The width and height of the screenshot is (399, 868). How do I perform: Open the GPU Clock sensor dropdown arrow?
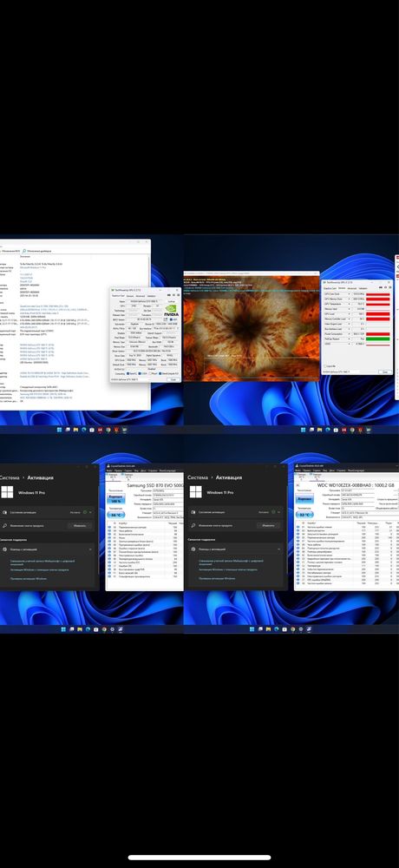pyautogui.click(x=350, y=294)
